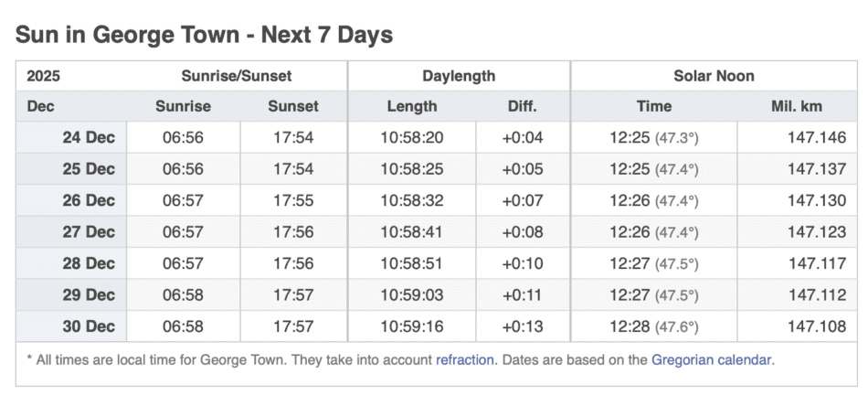
Task: Select the 25 Dec date cell
Action: (88, 169)
